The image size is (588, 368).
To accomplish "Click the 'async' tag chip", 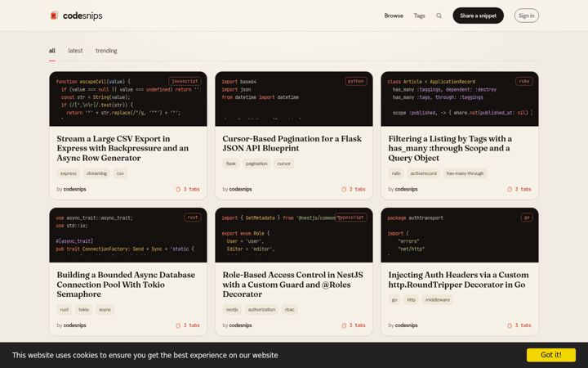I will pos(105,310).
